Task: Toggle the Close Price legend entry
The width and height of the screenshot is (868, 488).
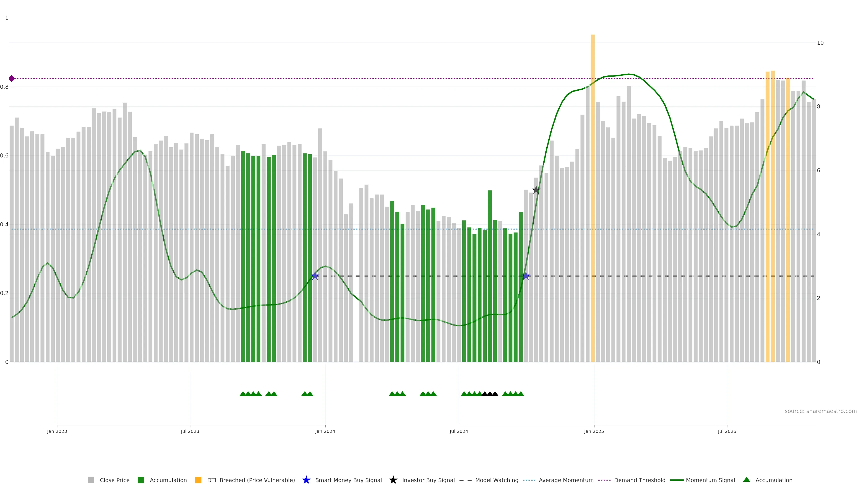Action: tap(114, 480)
